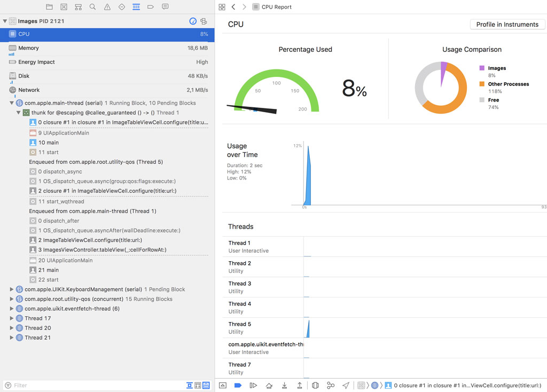Expand the Thread 17 disclosure triangle
Image resolution: width=547 pixels, height=392 pixels.
pyautogui.click(x=12, y=318)
